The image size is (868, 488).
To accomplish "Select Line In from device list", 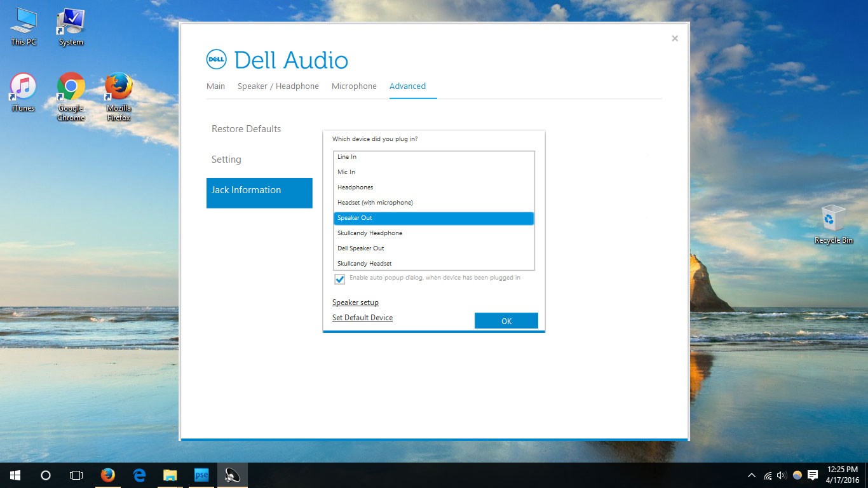I will [x=434, y=157].
